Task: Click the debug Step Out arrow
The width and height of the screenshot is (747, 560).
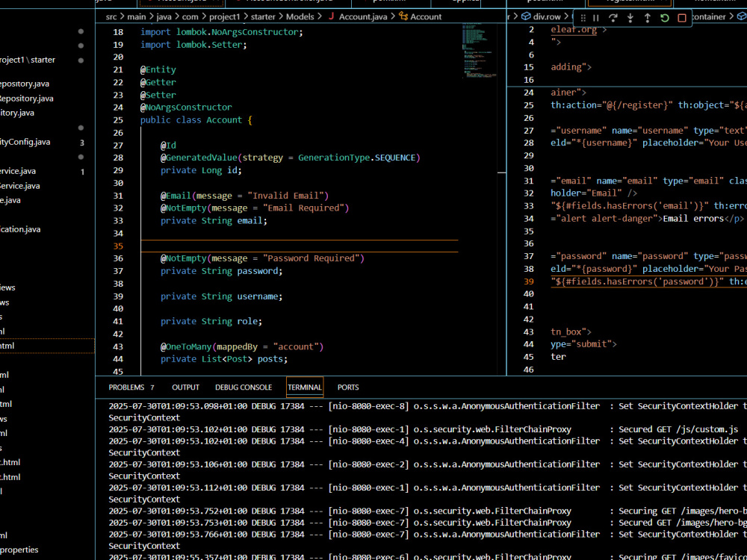Action: pyautogui.click(x=648, y=18)
